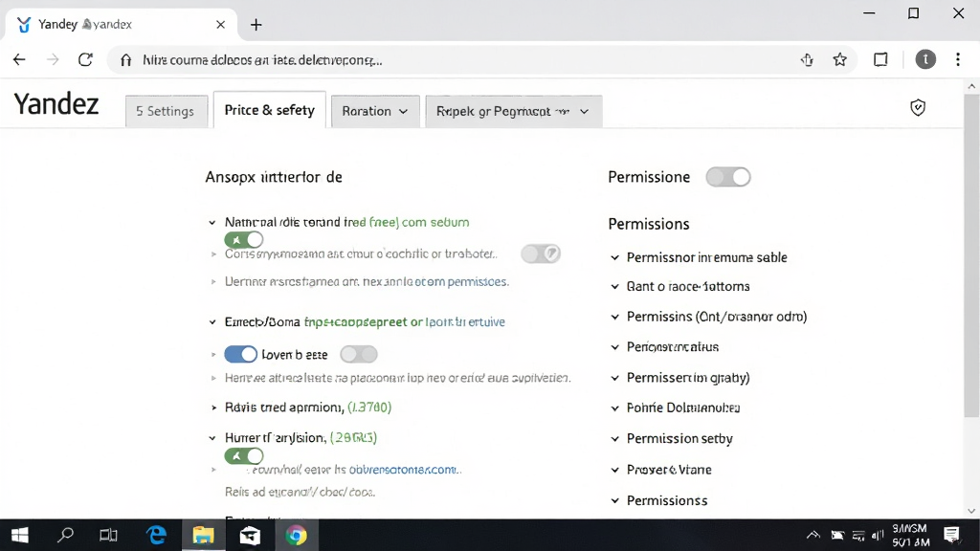Launch Edge from the taskbar

click(156, 535)
